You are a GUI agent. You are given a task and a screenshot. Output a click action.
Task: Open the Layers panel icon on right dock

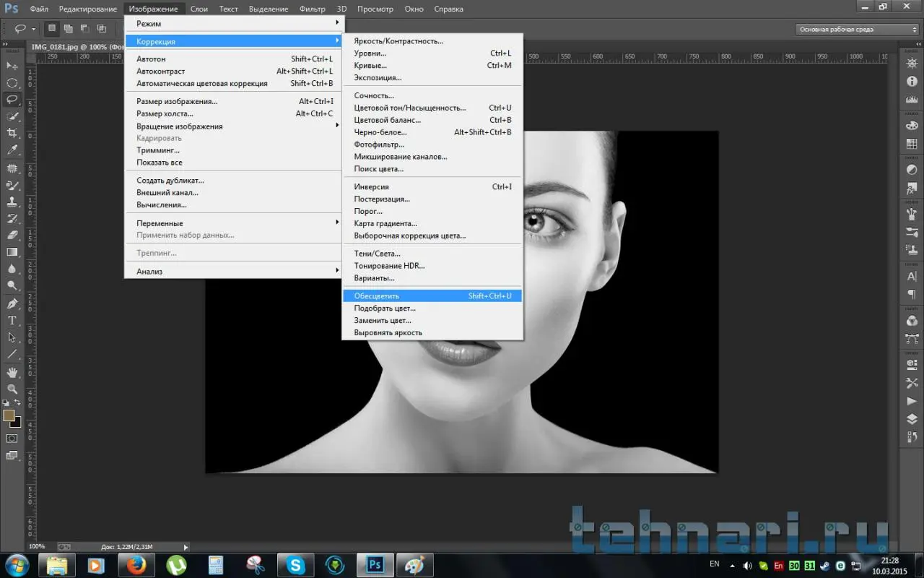[912, 419]
